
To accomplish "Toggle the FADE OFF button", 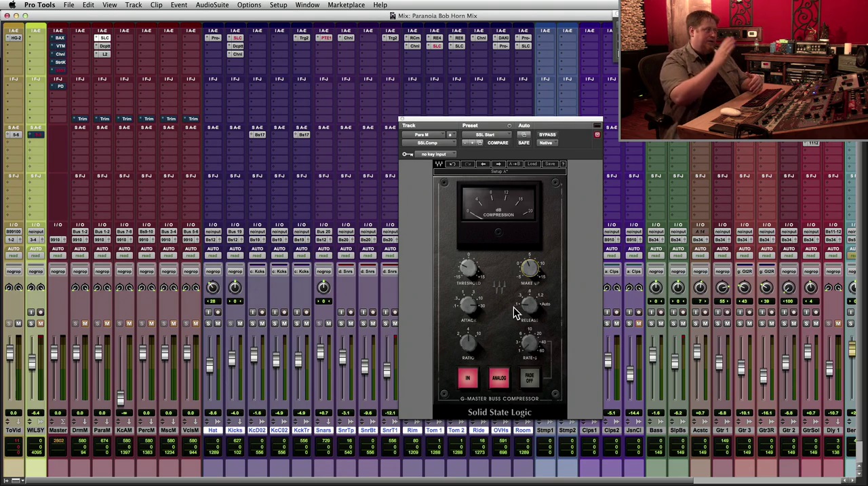I will (530, 377).
